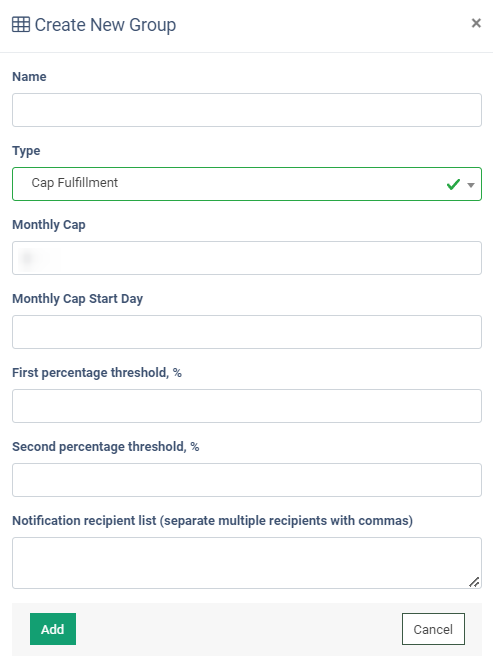The image size is (493, 668).
Task: Click the Monthly Cap label text
Action: (49, 225)
